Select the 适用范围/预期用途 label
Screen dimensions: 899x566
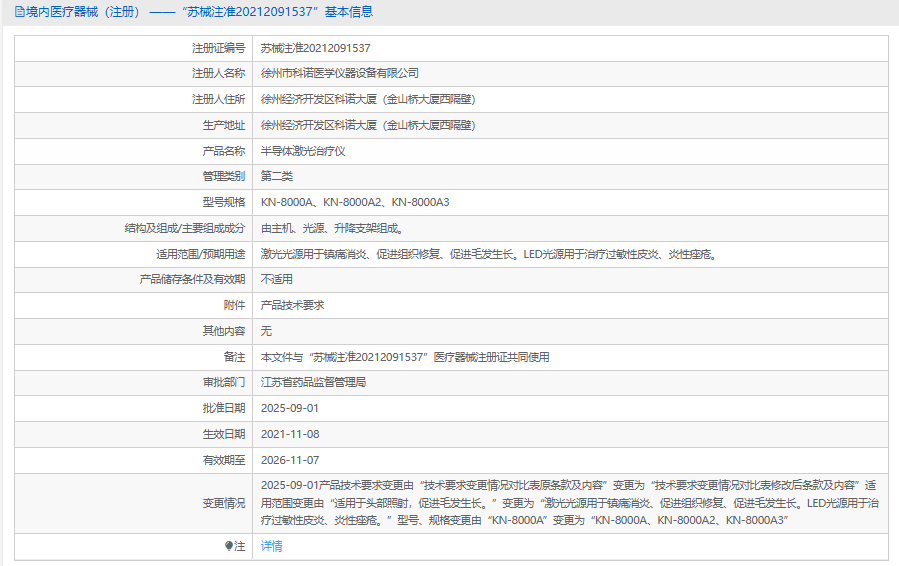(x=201, y=254)
